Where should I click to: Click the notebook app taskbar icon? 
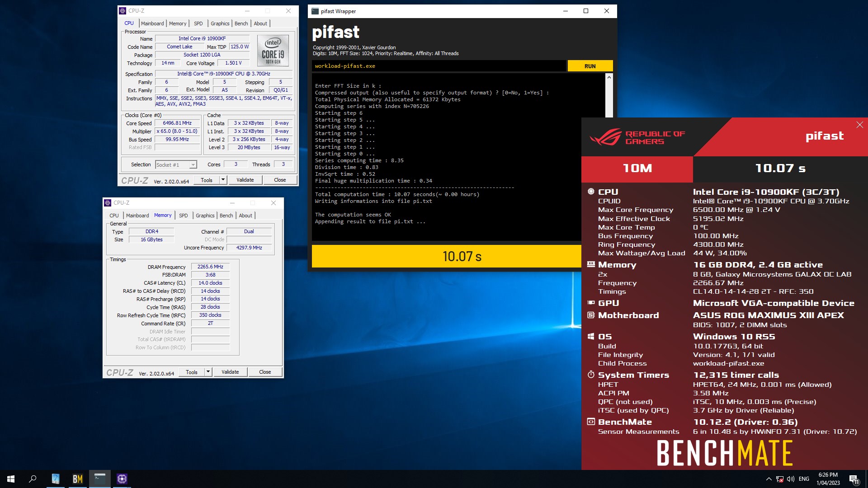coord(56,479)
